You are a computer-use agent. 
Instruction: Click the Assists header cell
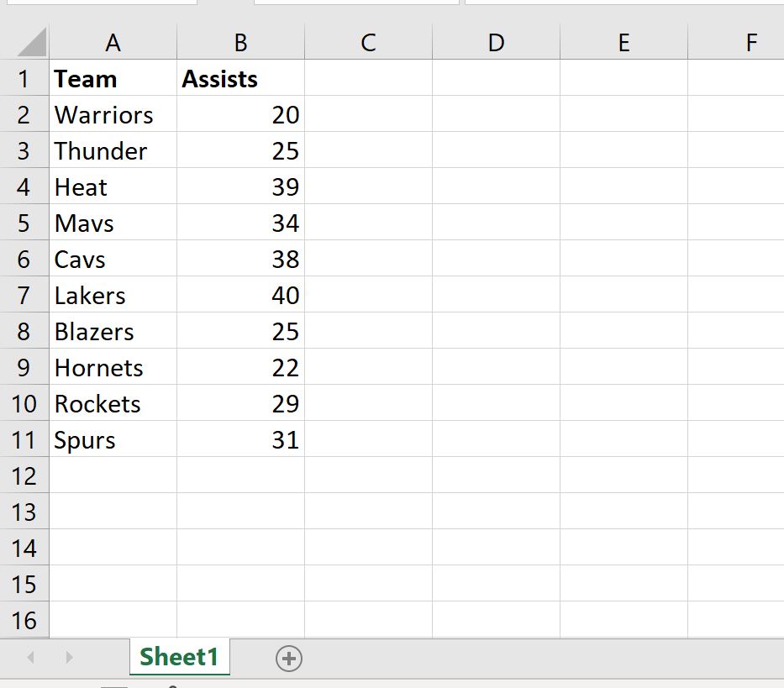click(x=240, y=79)
